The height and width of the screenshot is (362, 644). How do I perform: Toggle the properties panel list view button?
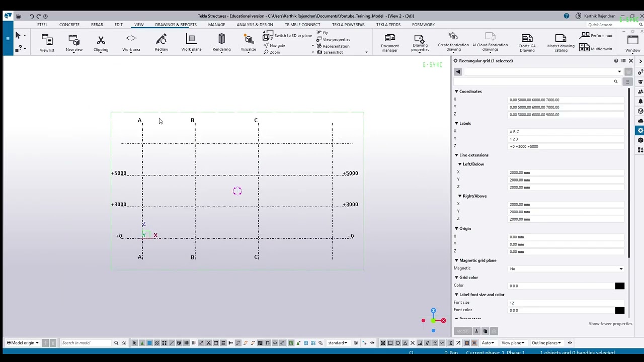click(627, 81)
